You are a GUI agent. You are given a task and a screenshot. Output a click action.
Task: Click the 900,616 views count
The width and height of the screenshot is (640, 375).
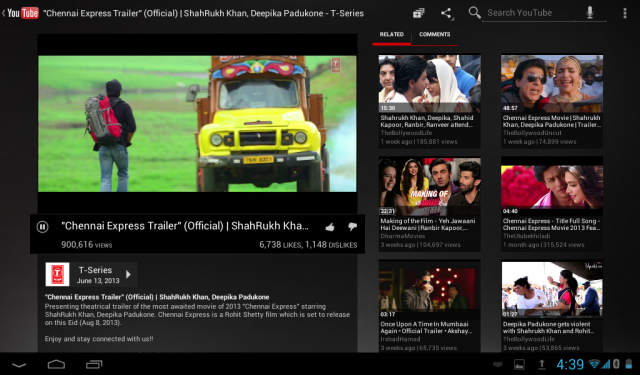click(87, 245)
